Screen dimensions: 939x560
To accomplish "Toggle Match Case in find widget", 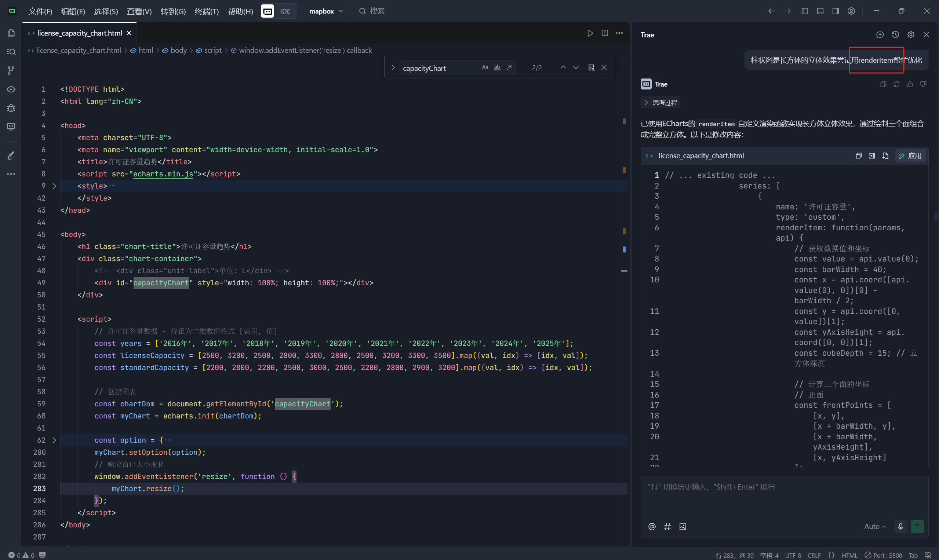I will (x=485, y=67).
